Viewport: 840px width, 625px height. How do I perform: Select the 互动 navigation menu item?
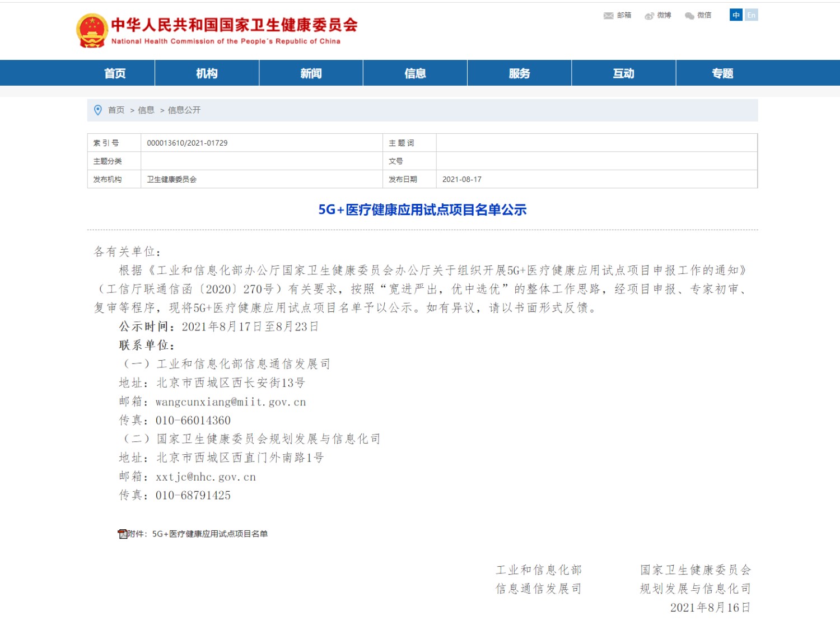coord(623,73)
